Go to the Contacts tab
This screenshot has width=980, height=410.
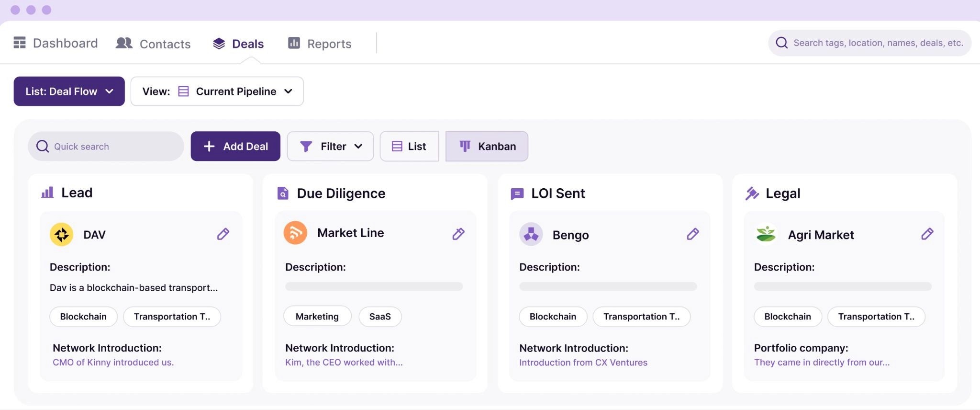[153, 44]
